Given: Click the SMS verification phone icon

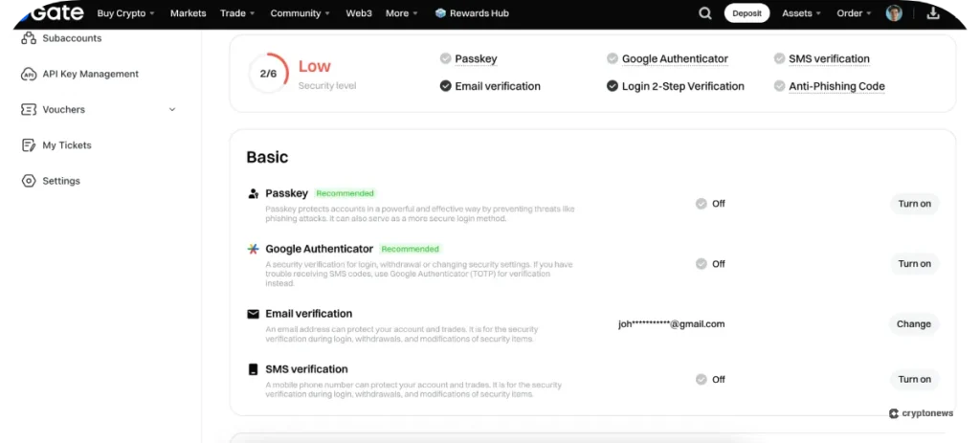Looking at the screenshot, I should 253,369.
